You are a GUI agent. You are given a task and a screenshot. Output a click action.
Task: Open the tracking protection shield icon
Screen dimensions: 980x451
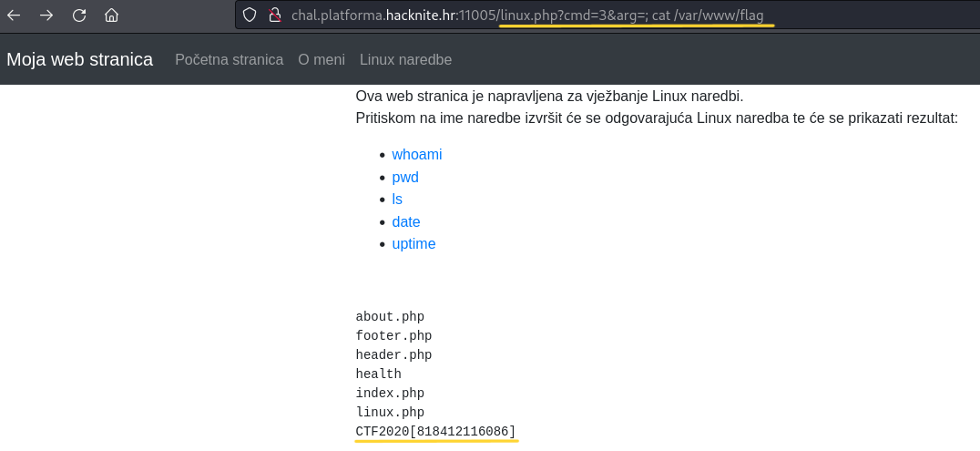250,15
